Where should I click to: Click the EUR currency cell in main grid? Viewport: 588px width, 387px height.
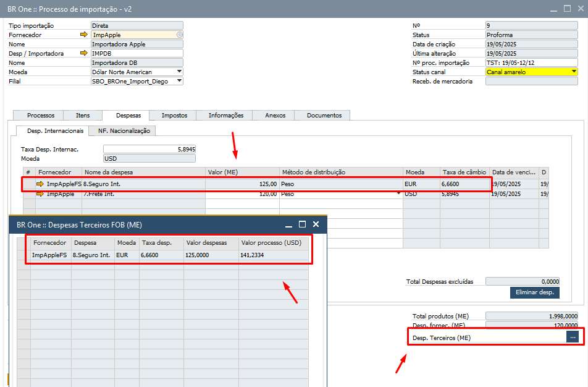421,184
